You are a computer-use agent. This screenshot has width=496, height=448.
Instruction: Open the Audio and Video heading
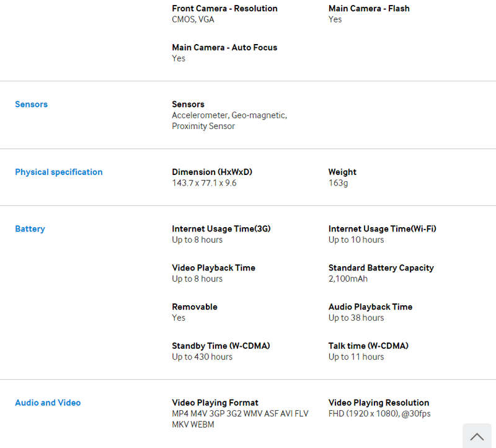(48, 403)
